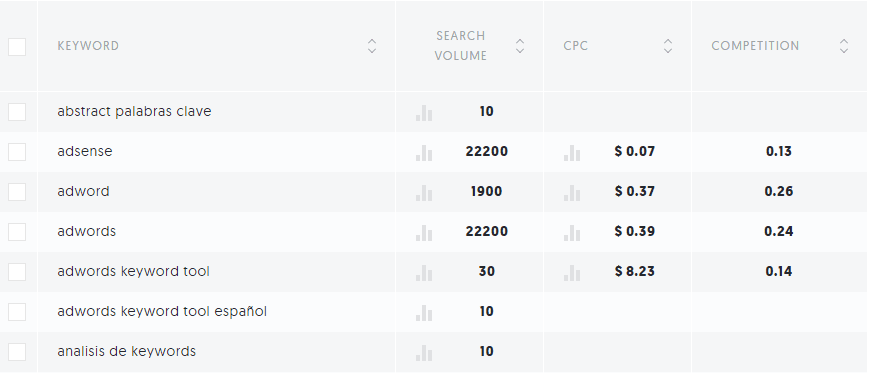Open search volume trend chart for adsense

[424, 153]
